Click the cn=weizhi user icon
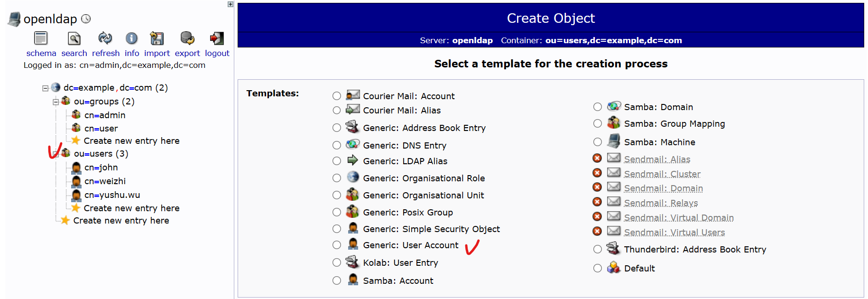 (x=76, y=181)
